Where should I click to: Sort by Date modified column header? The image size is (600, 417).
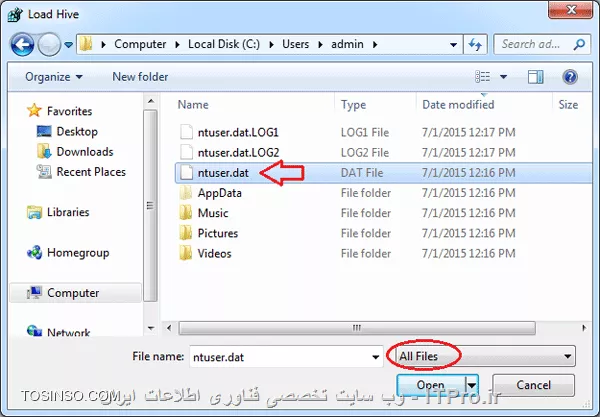pos(458,105)
